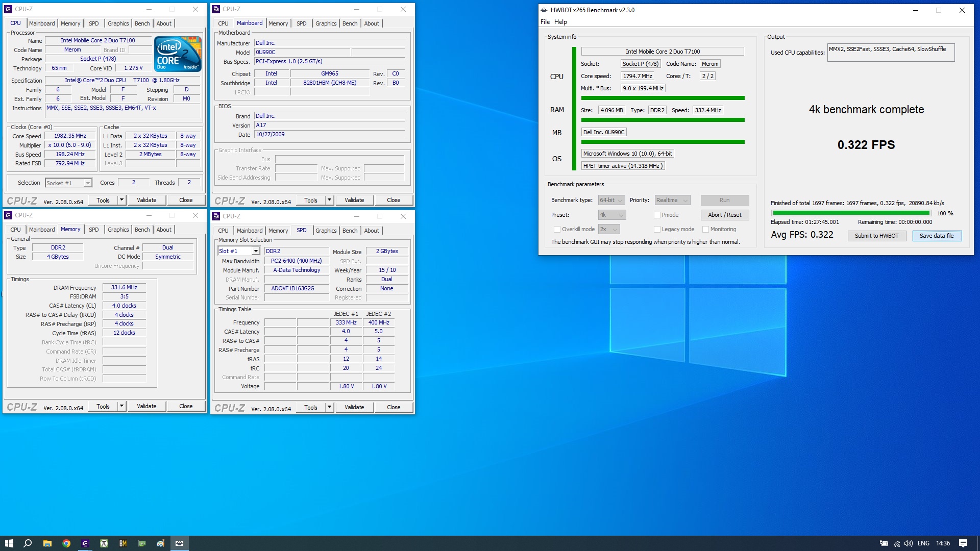Open the BM benchmark taskbar icon
Viewport: 980px width, 551px height.
pos(123,543)
